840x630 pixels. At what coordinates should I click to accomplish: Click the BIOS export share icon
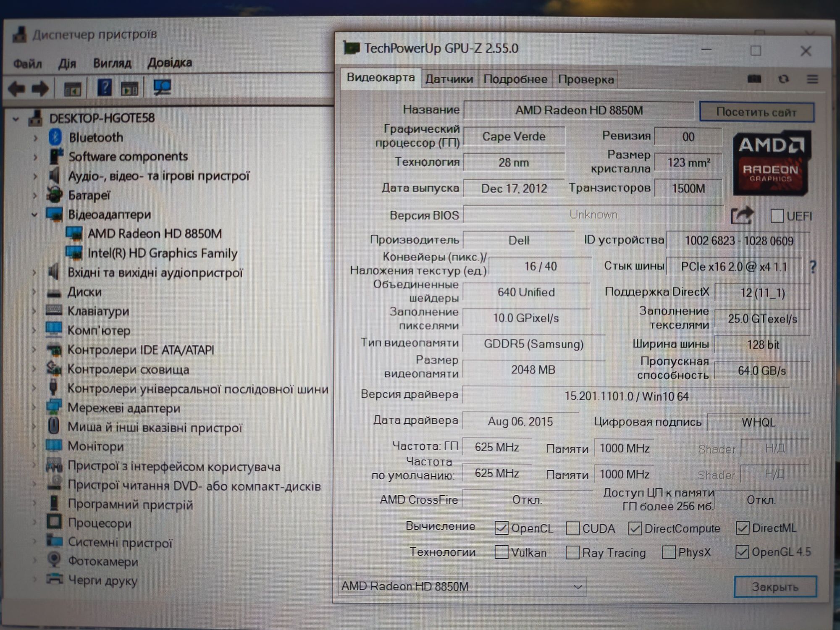[742, 215]
